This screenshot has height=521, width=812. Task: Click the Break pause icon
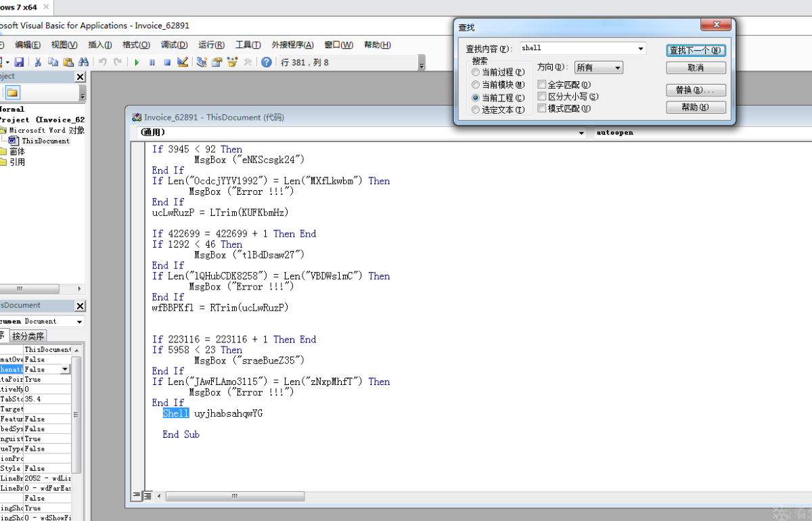click(x=152, y=62)
